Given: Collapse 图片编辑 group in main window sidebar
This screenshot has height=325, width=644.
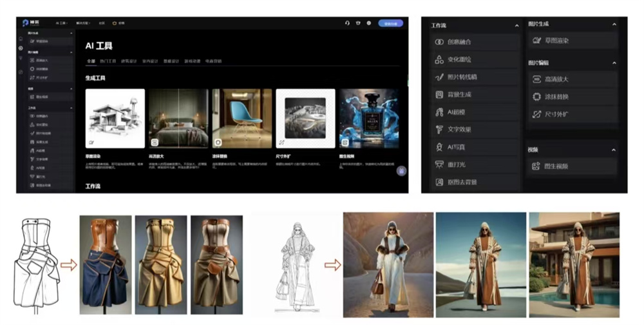Looking at the screenshot, I should pos(71,53).
